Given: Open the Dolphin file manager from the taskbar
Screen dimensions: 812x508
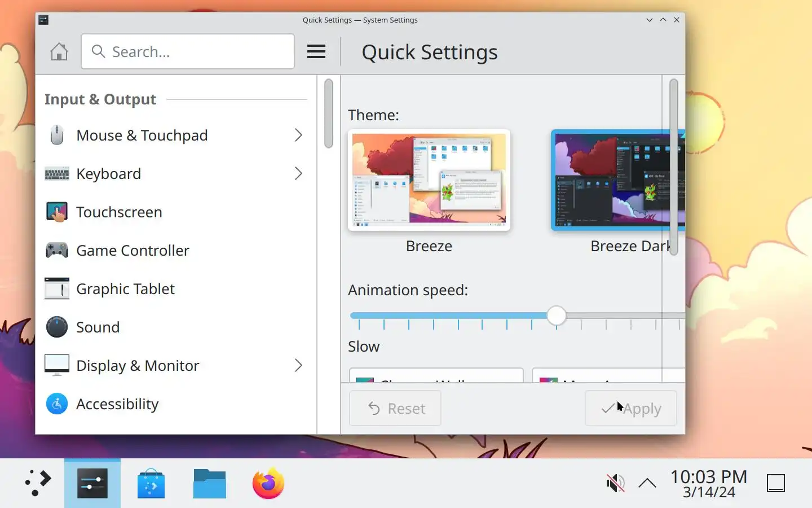Looking at the screenshot, I should point(210,483).
